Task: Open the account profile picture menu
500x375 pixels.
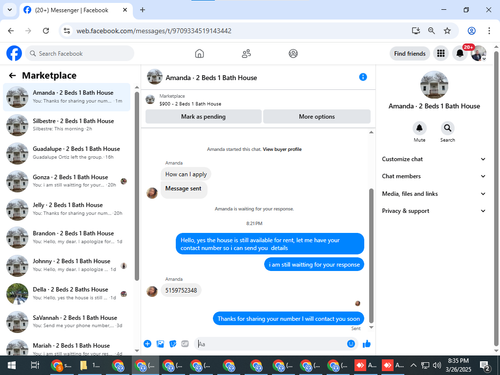Action: (x=478, y=53)
